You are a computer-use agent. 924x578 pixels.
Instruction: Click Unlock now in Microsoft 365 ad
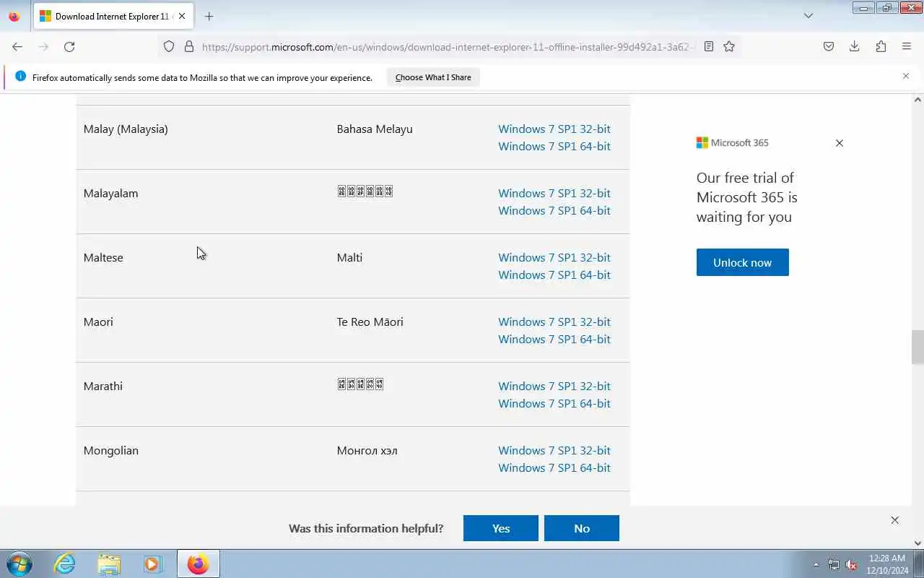[742, 262]
